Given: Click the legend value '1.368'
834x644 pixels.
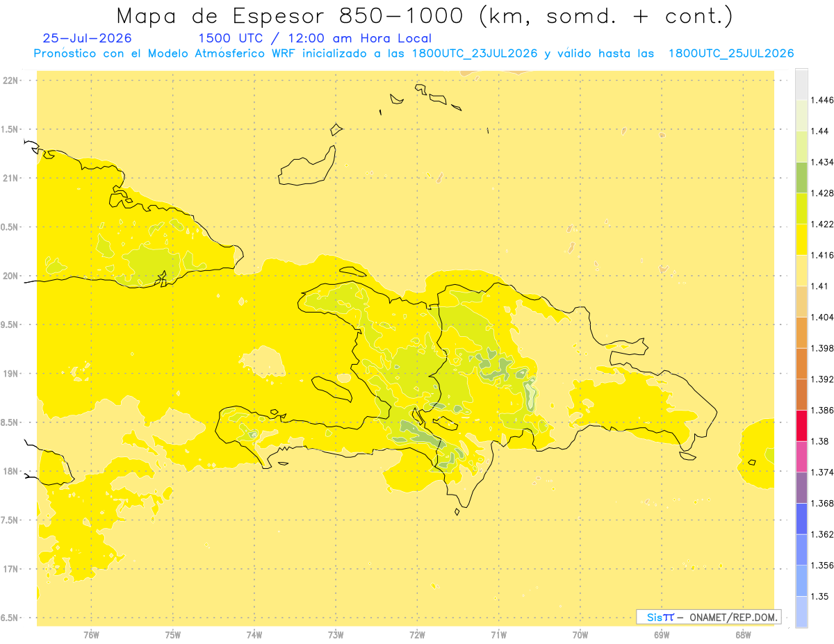Looking at the screenshot, I should click(x=824, y=503).
